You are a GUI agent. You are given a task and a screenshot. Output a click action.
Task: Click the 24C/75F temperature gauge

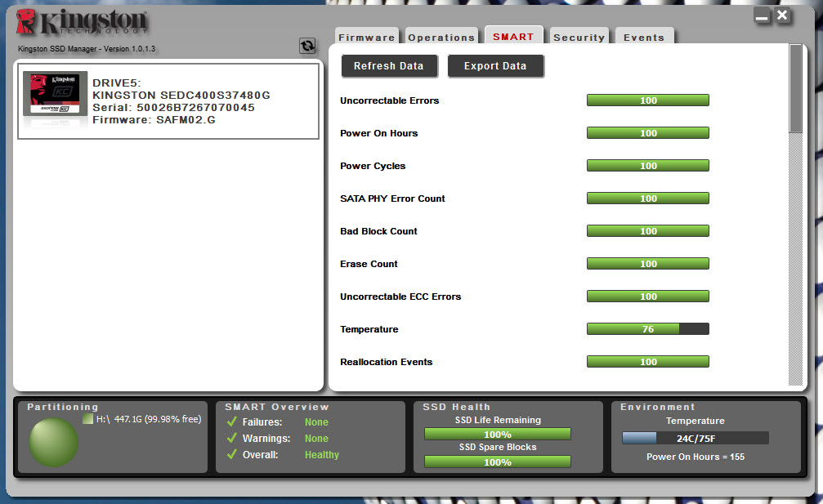(x=696, y=438)
